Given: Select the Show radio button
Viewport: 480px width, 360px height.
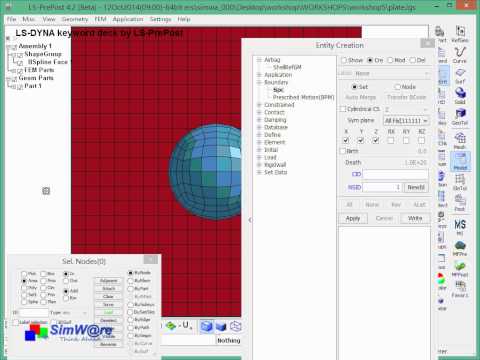Looking at the screenshot, I should 344,60.
